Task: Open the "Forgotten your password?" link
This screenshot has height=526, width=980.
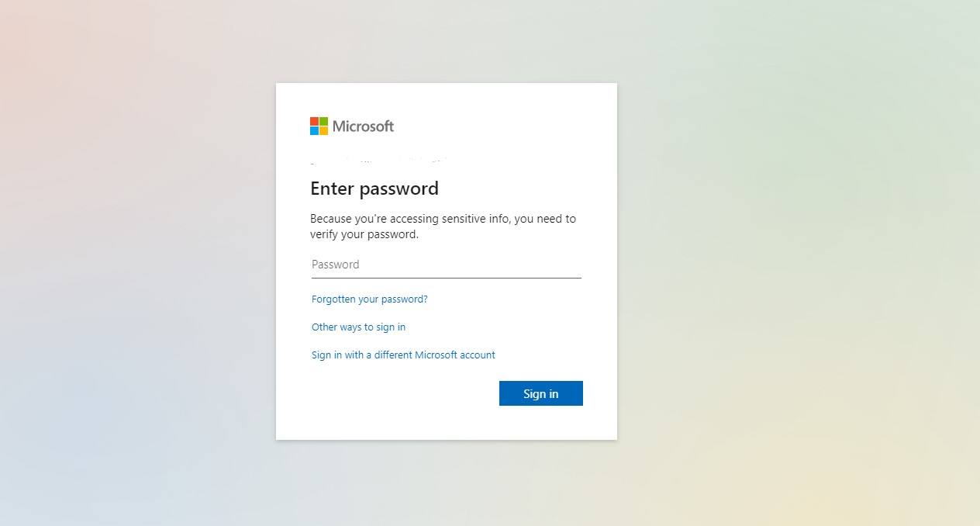Action: click(369, 299)
